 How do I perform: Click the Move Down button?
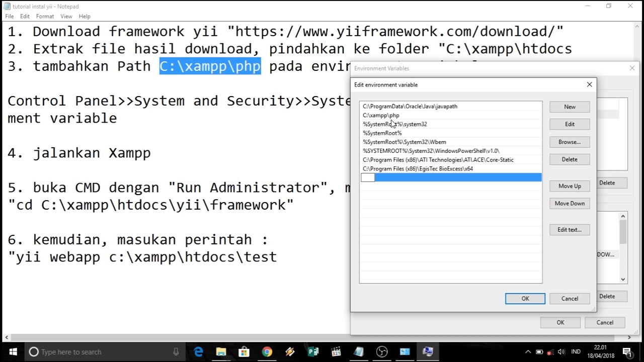click(x=570, y=203)
